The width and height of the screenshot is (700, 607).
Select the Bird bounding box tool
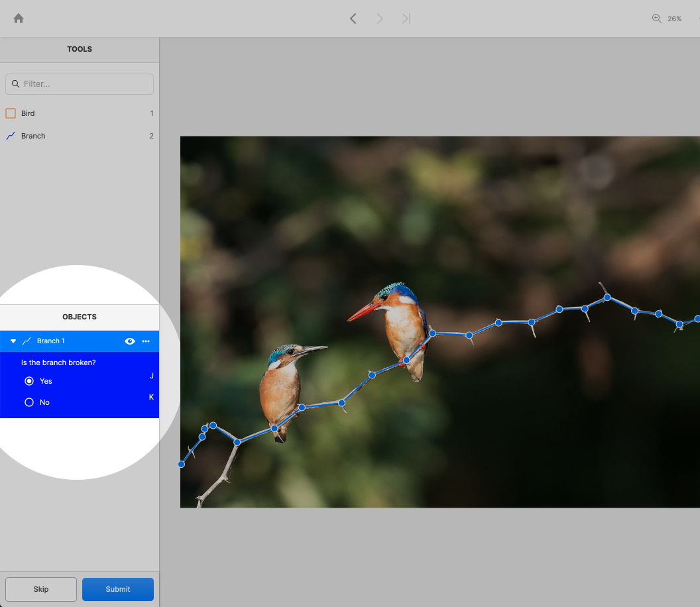click(x=80, y=113)
